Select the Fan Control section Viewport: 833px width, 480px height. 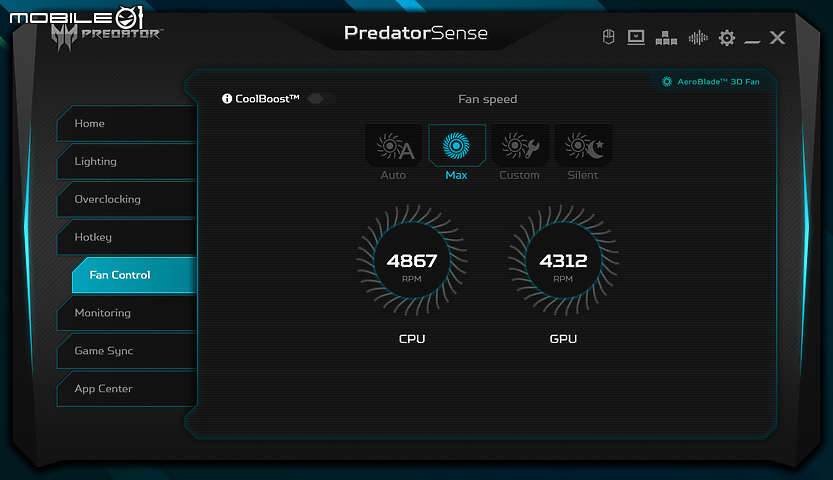point(134,275)
